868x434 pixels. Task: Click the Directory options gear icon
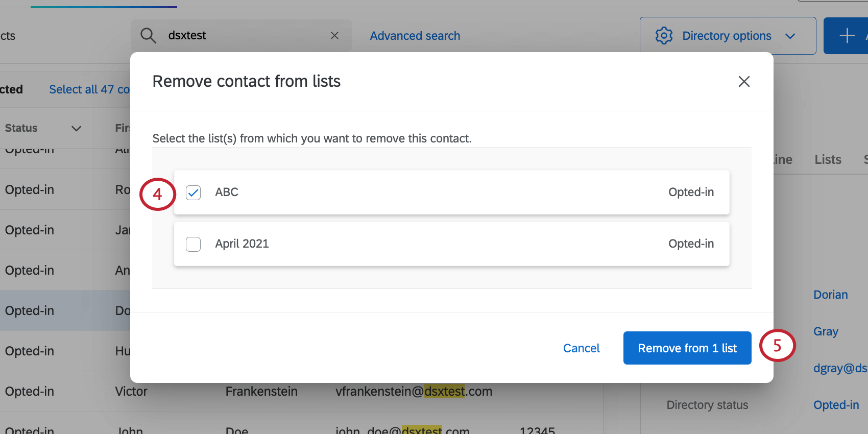(664, 35)
